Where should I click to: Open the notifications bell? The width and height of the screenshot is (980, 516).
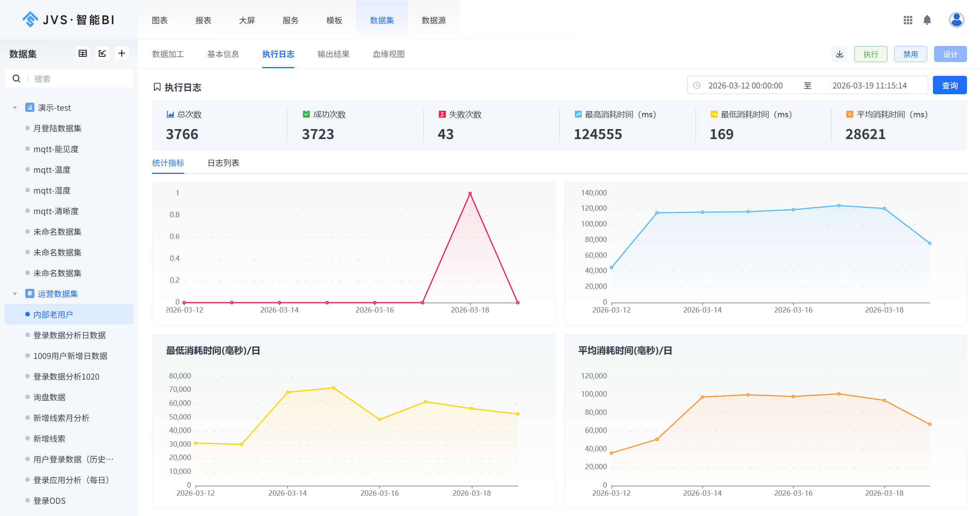coord(927,20)
